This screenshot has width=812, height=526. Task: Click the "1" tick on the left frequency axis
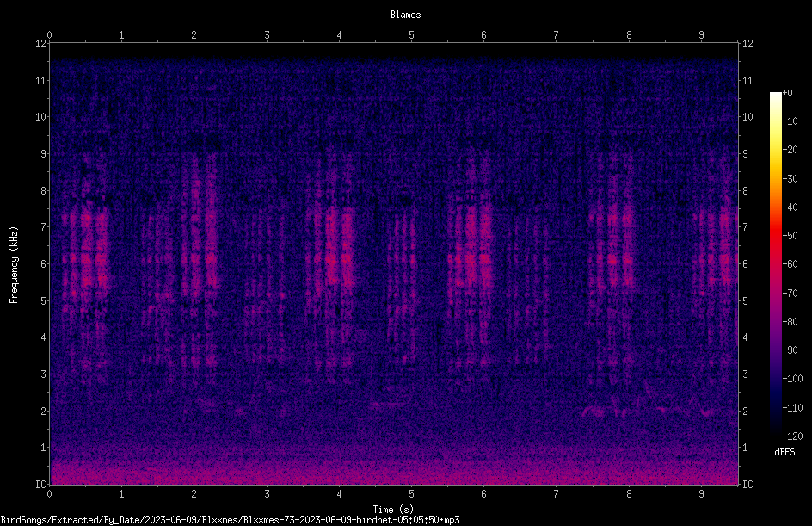pos(43,448)
